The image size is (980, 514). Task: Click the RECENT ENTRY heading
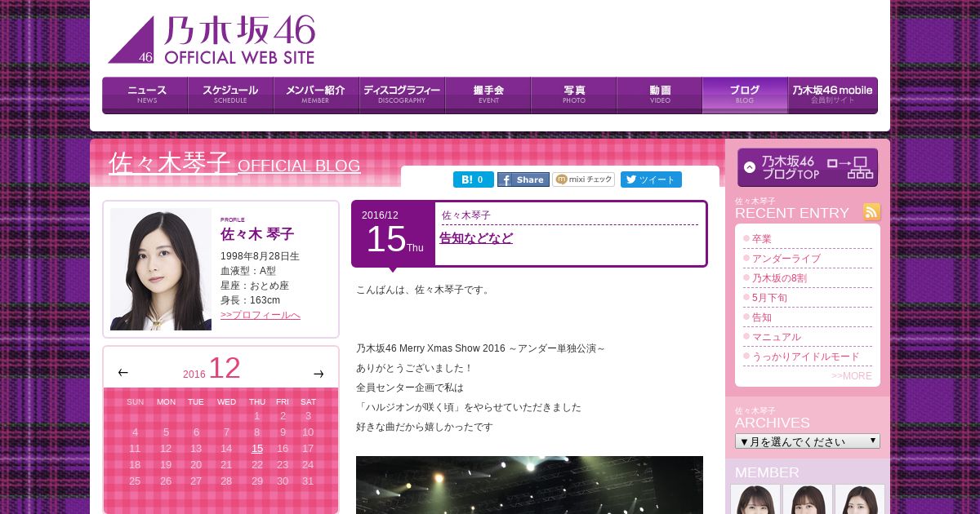click(792, 213)
